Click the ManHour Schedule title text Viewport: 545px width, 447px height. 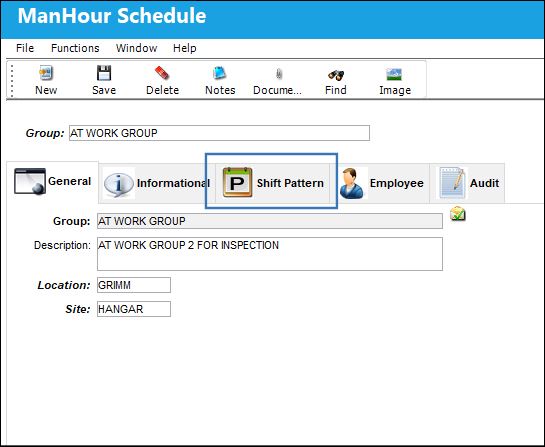(x=112, y=16)
